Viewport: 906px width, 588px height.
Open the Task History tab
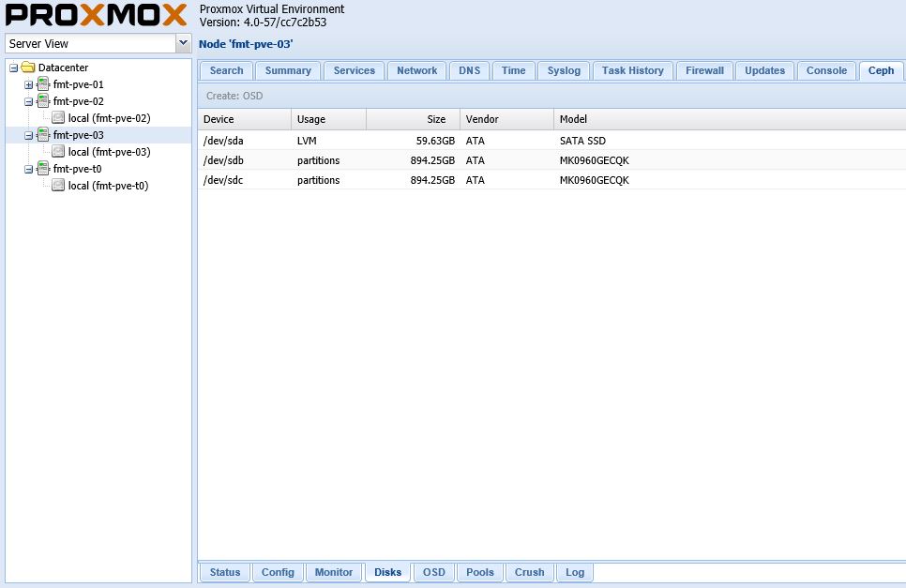[633, 70]
